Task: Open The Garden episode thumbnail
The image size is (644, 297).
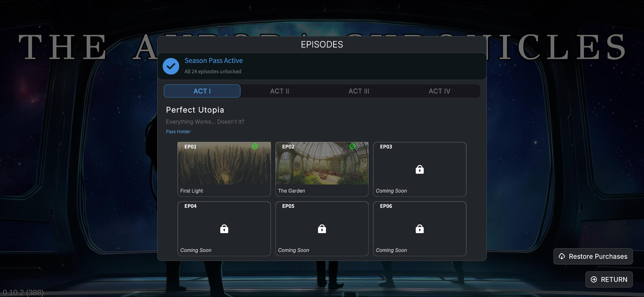Action: 322,163
